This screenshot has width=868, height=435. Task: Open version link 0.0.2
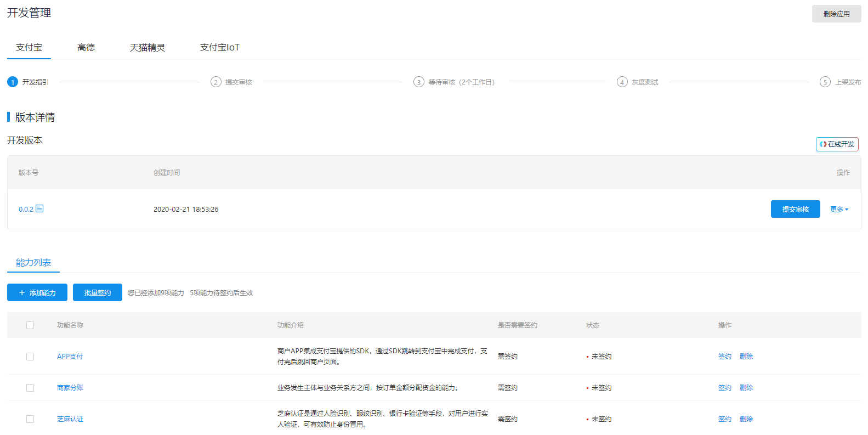point(26,209)
